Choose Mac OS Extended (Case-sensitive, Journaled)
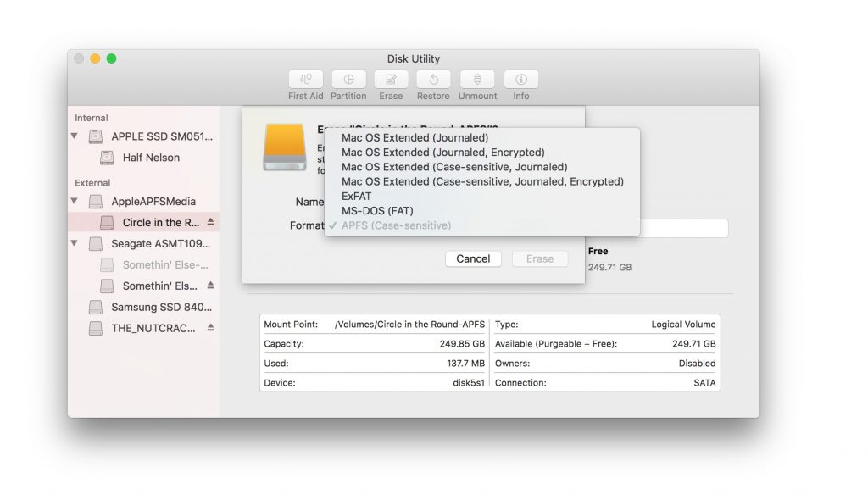868x494 pixels. [x=454, y=167]
